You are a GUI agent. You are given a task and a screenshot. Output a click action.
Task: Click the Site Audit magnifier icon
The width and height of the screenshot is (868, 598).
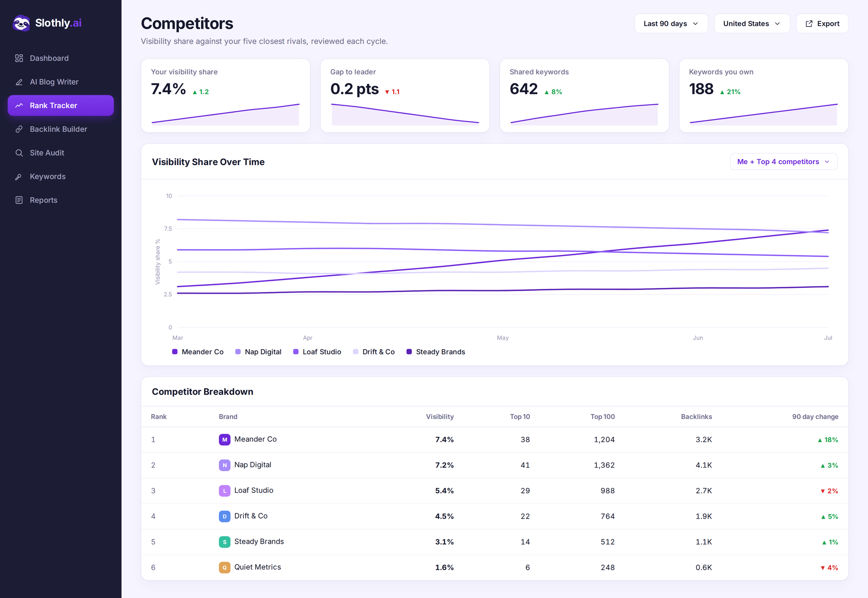coord(19,153)
